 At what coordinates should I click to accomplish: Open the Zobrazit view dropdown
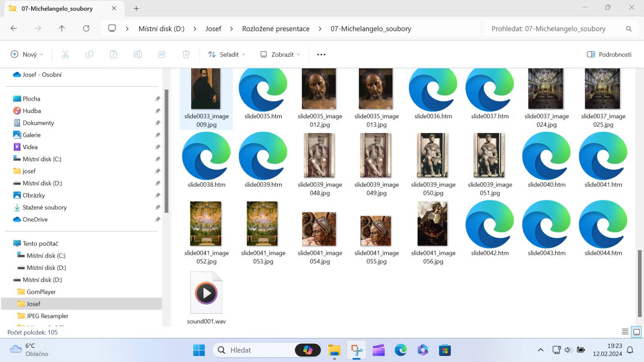coord(280,54)
